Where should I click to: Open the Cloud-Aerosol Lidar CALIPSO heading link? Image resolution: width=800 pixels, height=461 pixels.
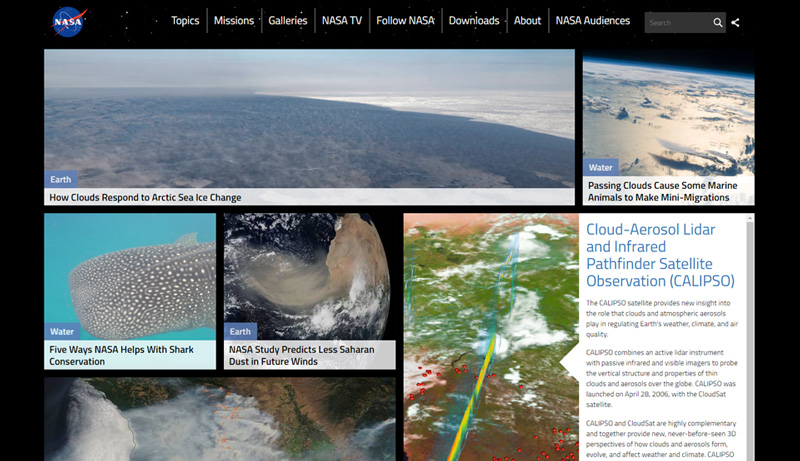pyautogui.click(x=660, y=255)
